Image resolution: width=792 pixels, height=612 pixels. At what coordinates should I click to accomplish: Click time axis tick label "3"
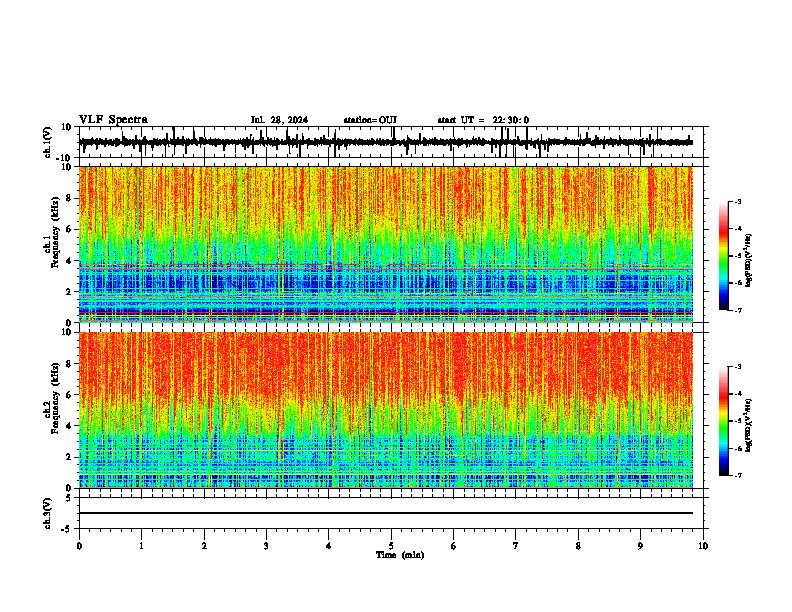(x=266, y=546)
